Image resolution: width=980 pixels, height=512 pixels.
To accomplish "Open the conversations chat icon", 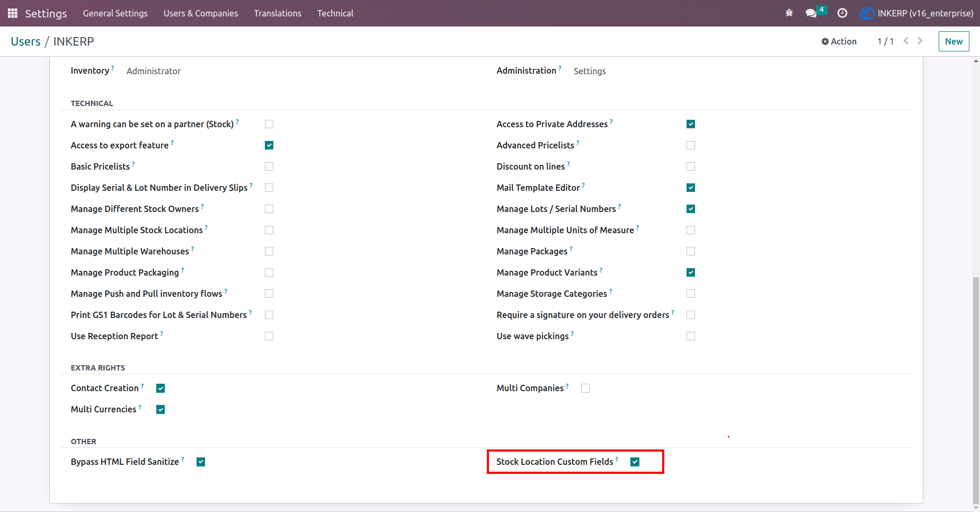I will pyautogui.click(x=811, y=13).
